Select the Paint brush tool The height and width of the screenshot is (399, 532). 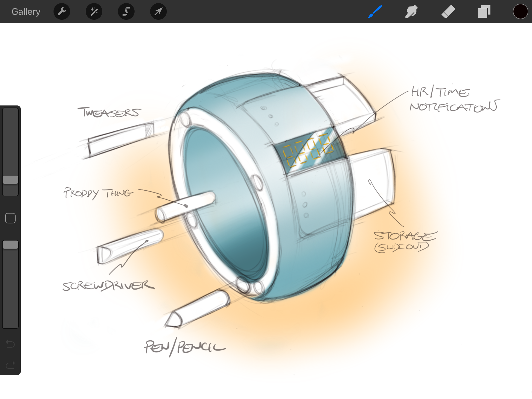click(375, 11)
